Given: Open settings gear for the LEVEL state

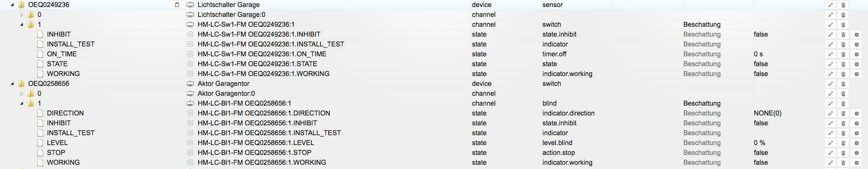Looking at the screenshot, I should pyautogui.click(x=856, y=143).
